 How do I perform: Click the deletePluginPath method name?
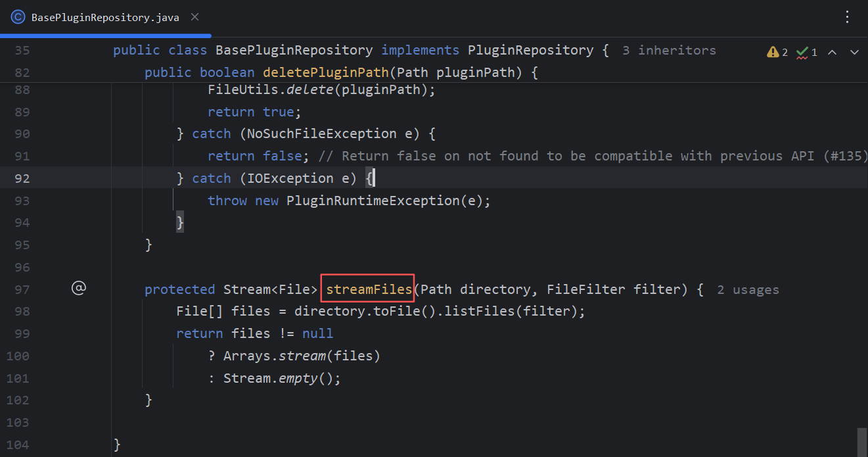point(325,72)
